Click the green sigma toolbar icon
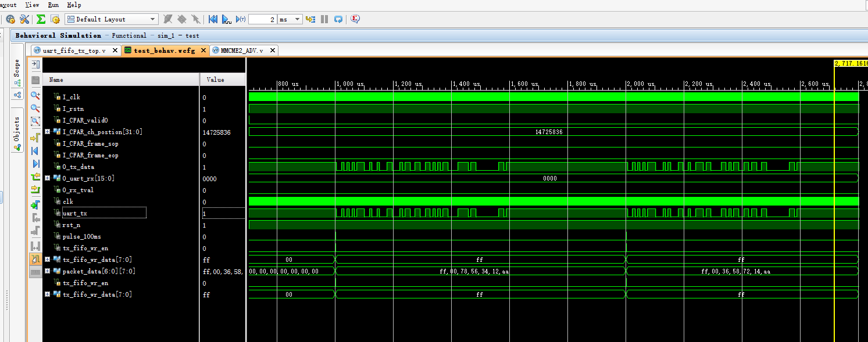The width and height of the screenshot is (868, 342). point(41,19)
